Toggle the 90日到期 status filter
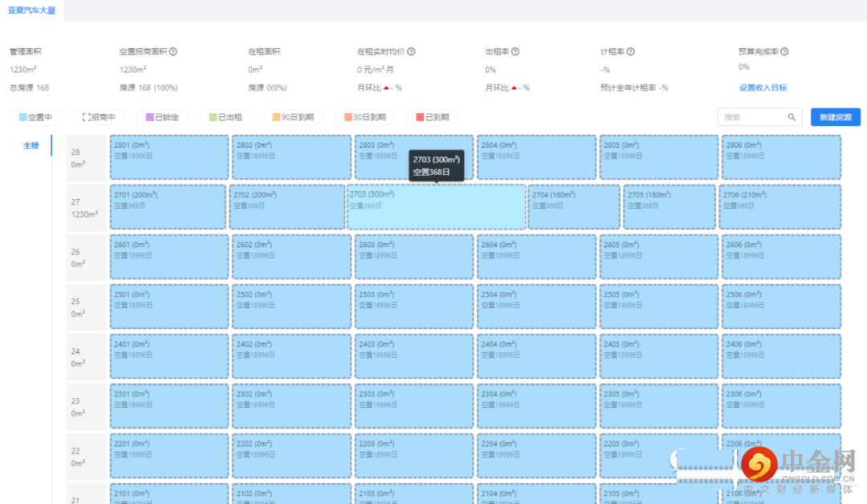The width and height of the screenshot is (867, 504). tap(293, 117)
